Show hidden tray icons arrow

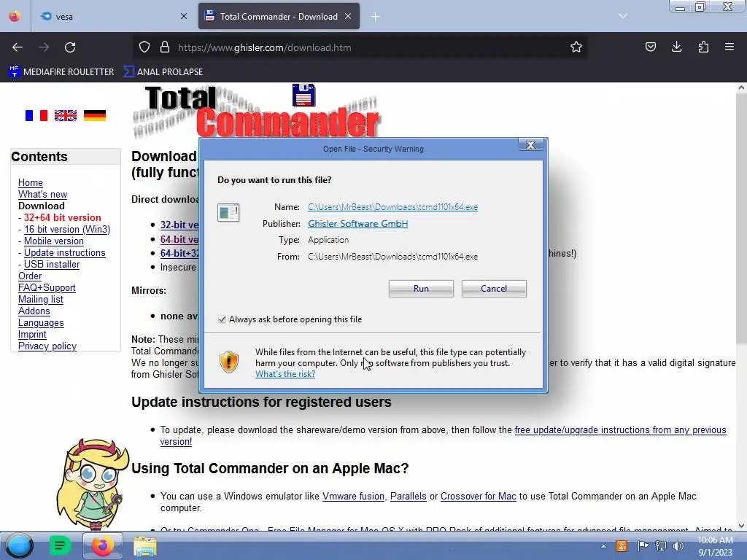pos(603,546)
